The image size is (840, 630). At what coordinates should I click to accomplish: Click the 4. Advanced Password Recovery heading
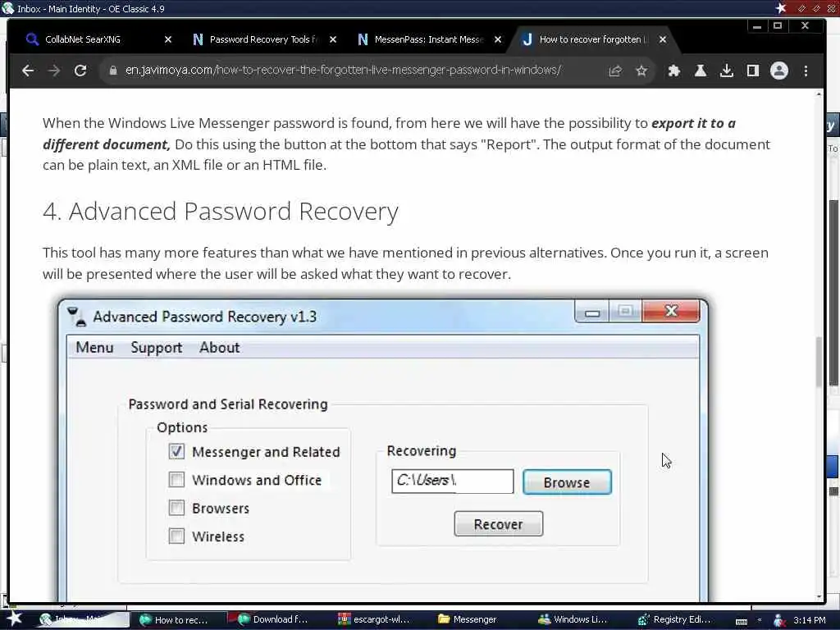pos(220,211)
